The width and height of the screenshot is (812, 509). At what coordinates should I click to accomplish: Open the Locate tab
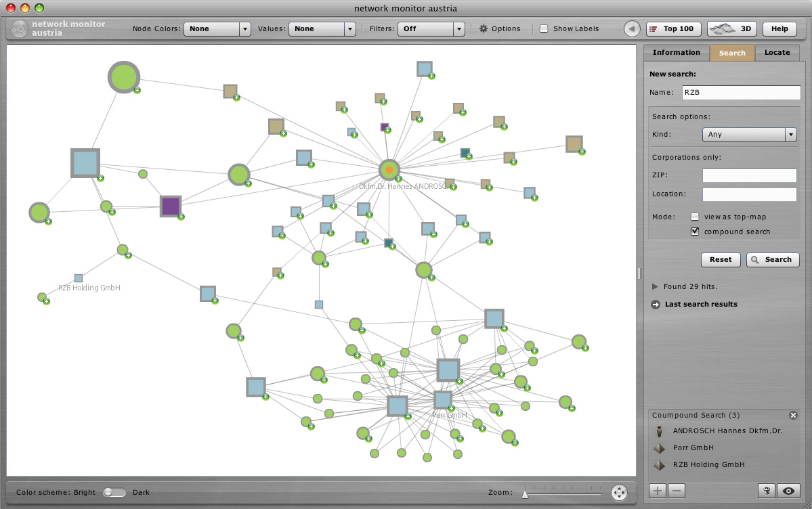pos(777,52)
